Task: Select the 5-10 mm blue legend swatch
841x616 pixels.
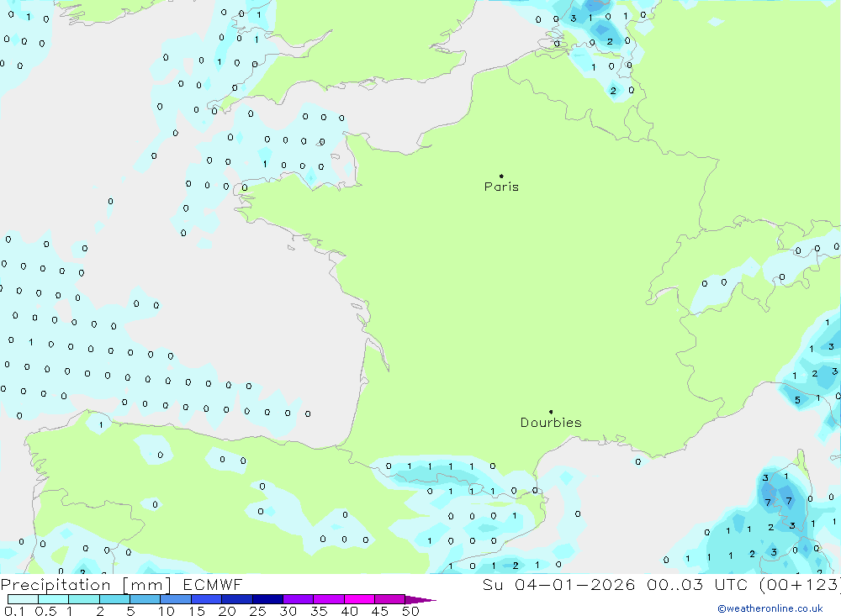Action: 145,599
